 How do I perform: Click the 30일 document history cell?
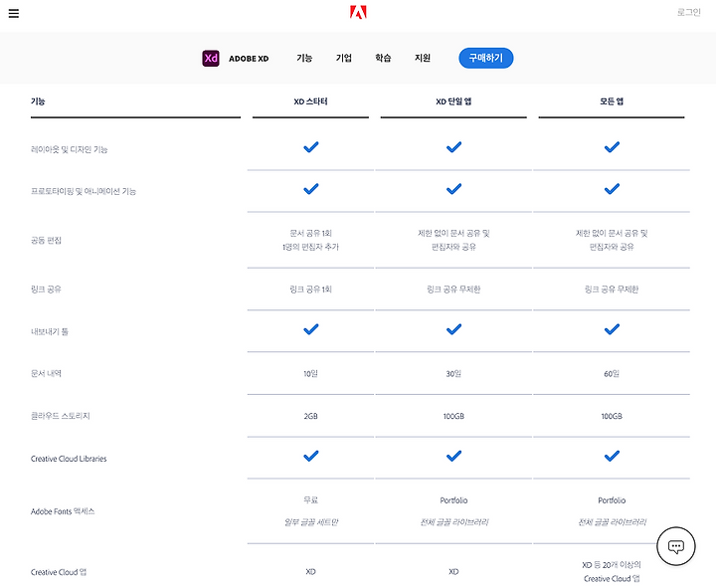453,374
